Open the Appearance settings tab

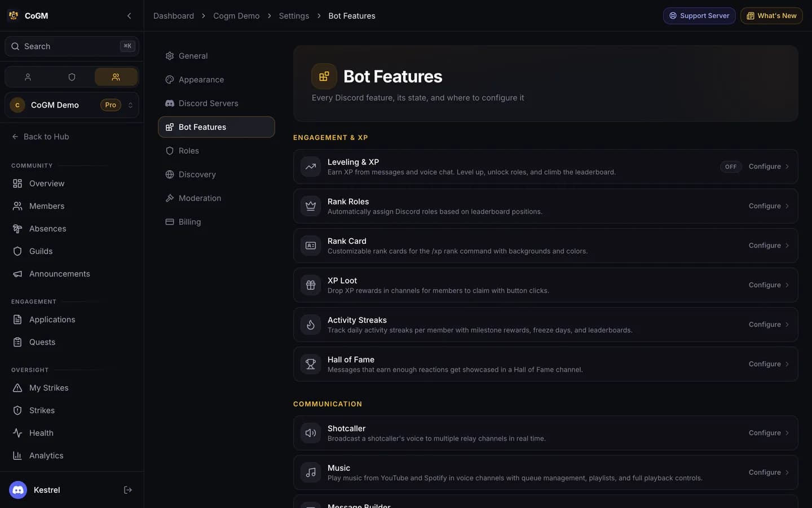217,80
